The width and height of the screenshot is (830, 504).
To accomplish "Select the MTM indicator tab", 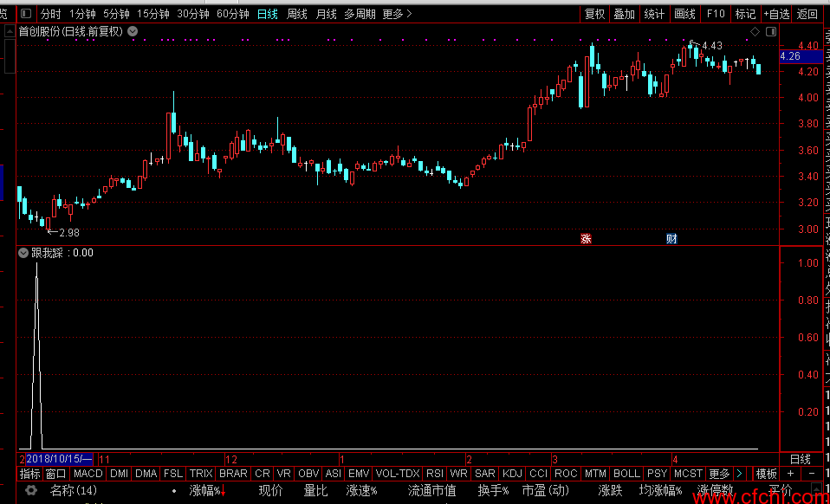I will point(595,474).
